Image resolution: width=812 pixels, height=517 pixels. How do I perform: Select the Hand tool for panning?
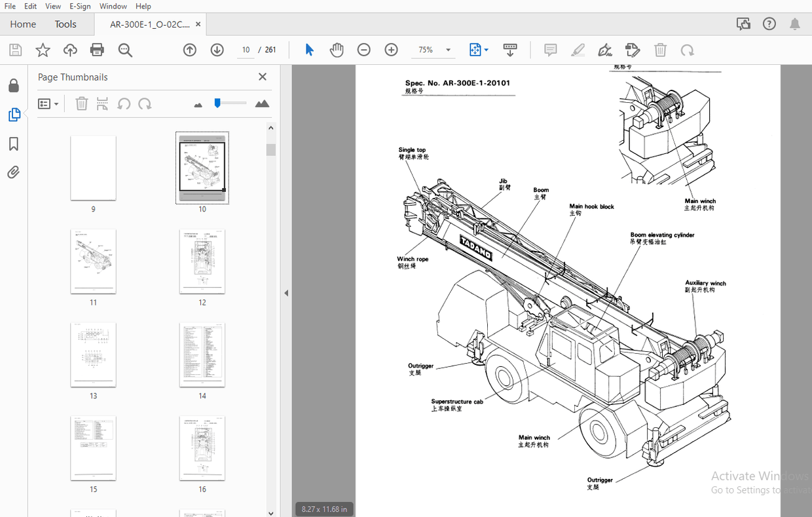(337, 49)
